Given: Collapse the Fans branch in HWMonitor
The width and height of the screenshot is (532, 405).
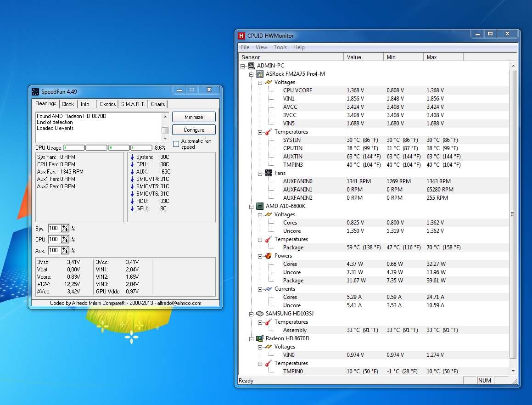Looking at the screenshot, I should point(260,174).
